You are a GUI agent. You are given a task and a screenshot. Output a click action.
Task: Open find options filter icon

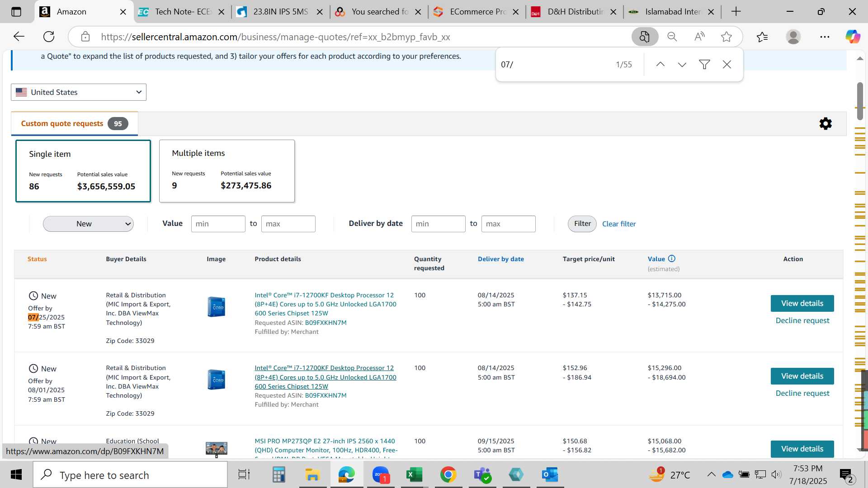point(704,65)
